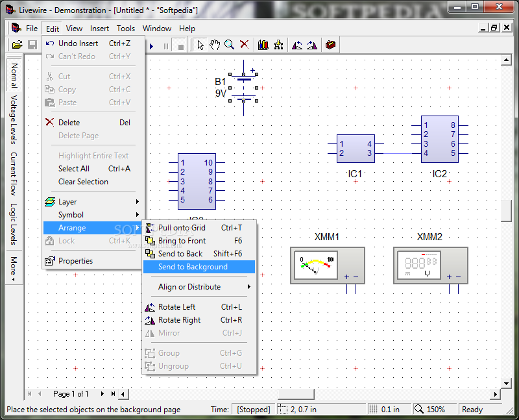Screen dimensions: 519x420
Task: Select the ten-pin IC component
Action: click(x=197, y=181)
